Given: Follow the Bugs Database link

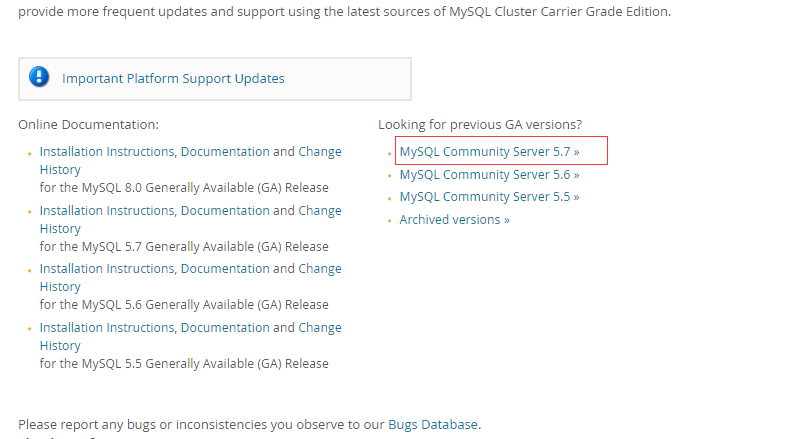Looking at the screenshot, I should pos(433,424).
